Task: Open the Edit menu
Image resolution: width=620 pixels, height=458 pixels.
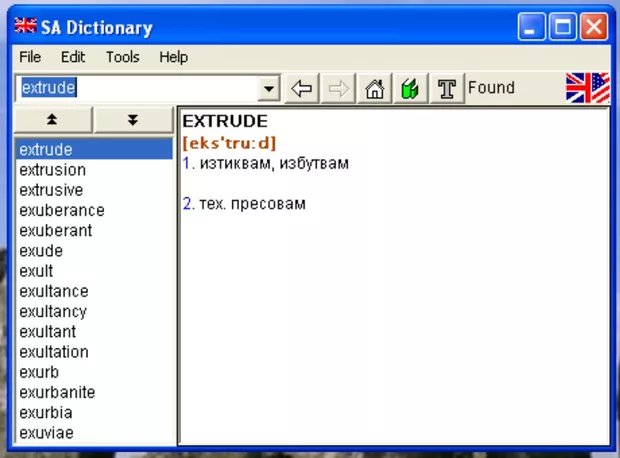Action: (73, 57)
